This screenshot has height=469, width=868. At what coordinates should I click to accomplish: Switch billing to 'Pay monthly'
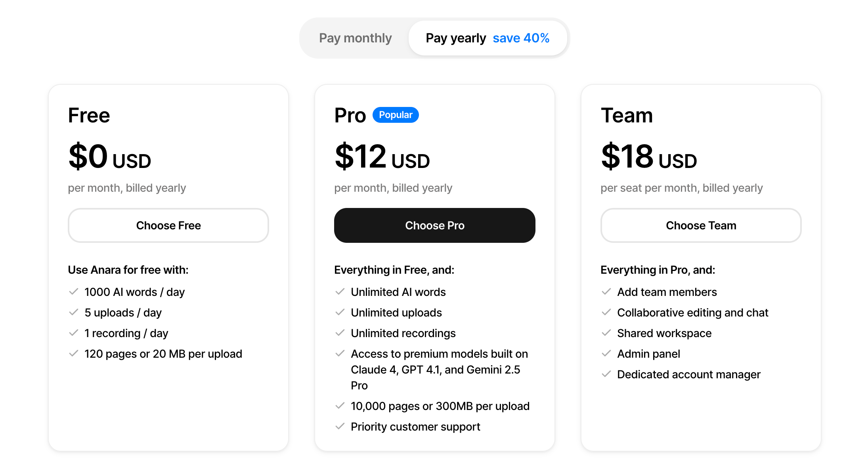point(355,38)
